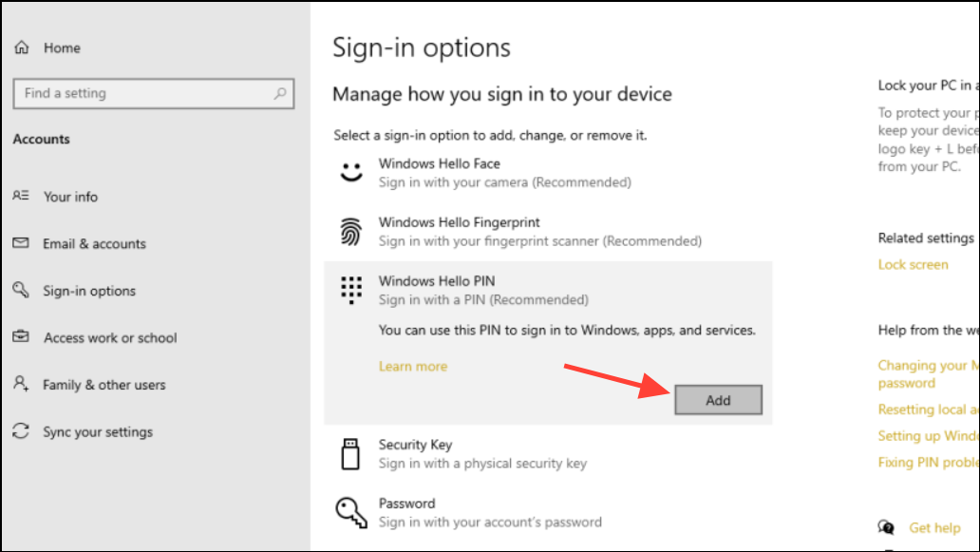
Task: Focus the Find a setting field
Action: click(x=154, y=93)
